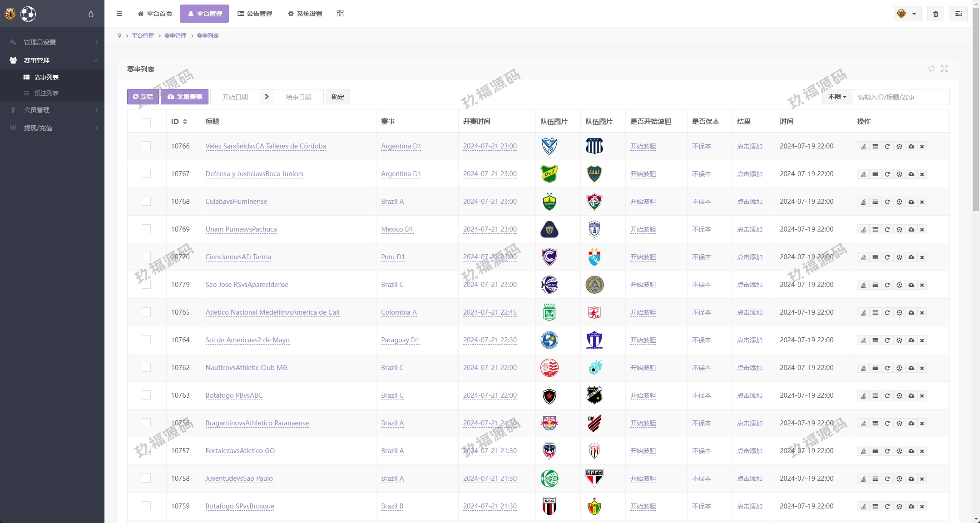This screenshot has width=980, height=523.
Task: Click the search input for ID/标题/赛事
Action: [900, 97]
